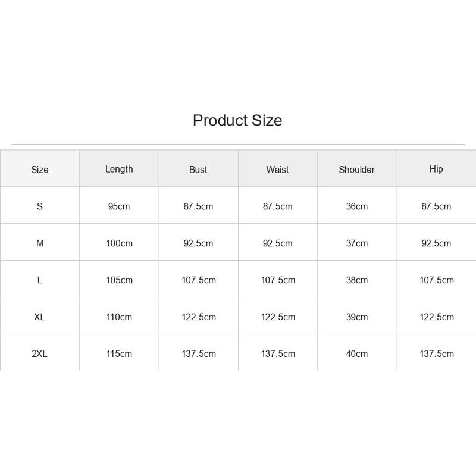The height and width of the screenshot is (476, 476).
Task: Select the Size column header
Action: 40,170
